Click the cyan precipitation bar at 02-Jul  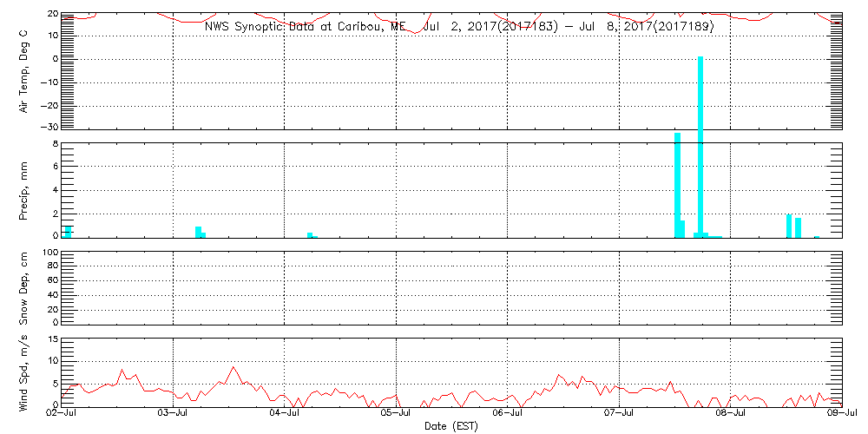(x=68, y=232)
